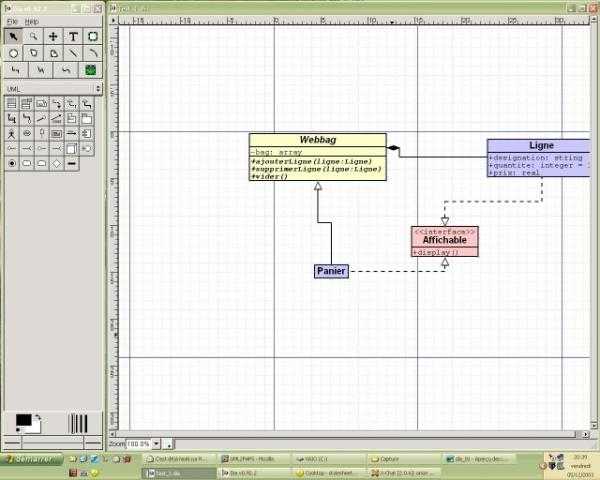Swap foreground and background colors

coord(38,418)
